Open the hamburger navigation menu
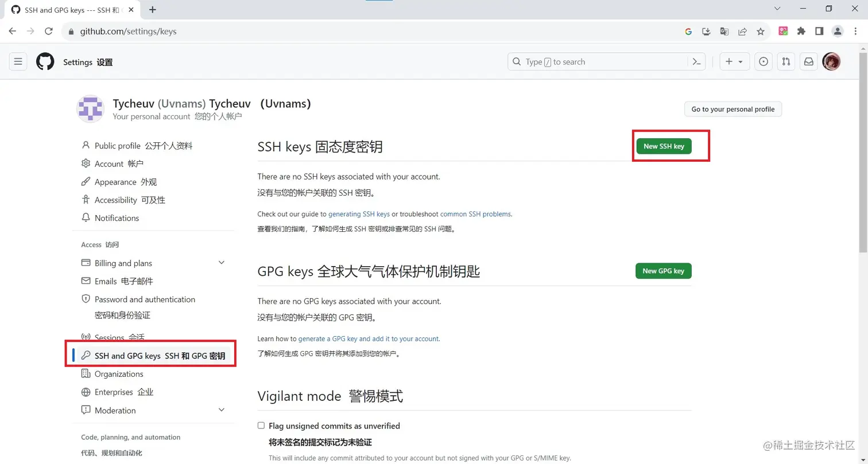 click(x=18, y=61)
